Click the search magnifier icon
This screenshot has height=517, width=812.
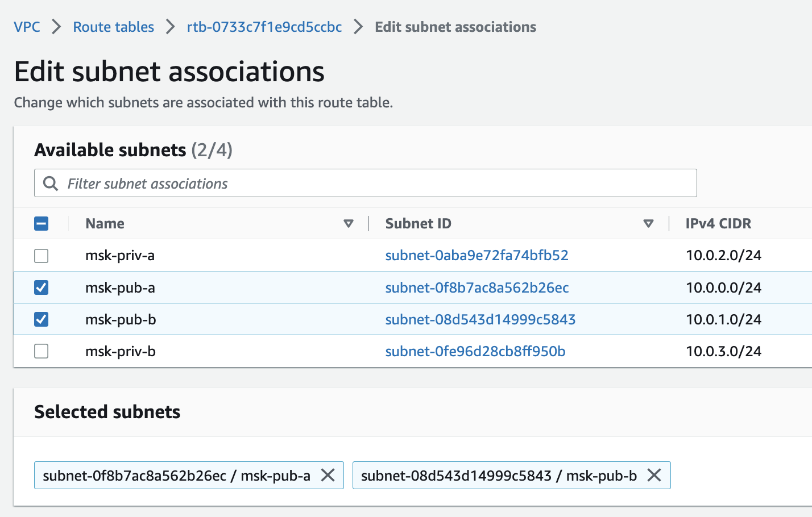51,184
